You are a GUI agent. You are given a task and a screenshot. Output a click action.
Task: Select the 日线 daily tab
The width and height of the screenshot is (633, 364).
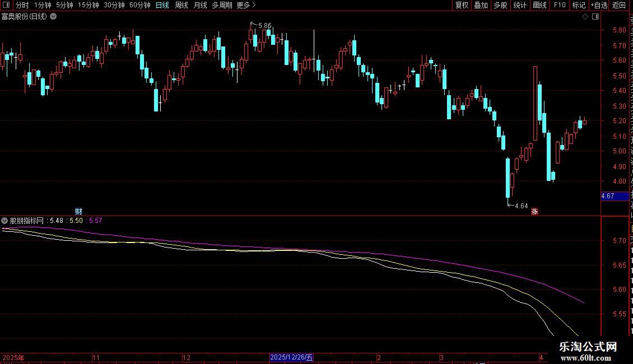pyautogui.click(x=162, y=5)
